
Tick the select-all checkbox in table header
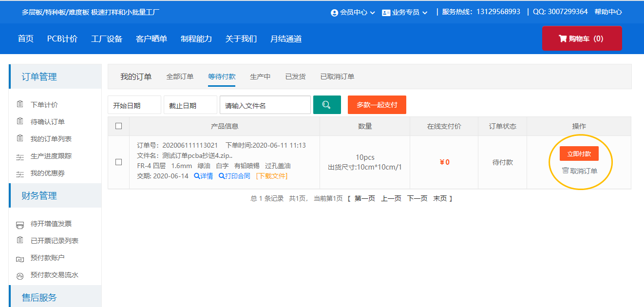coord(118,126)
